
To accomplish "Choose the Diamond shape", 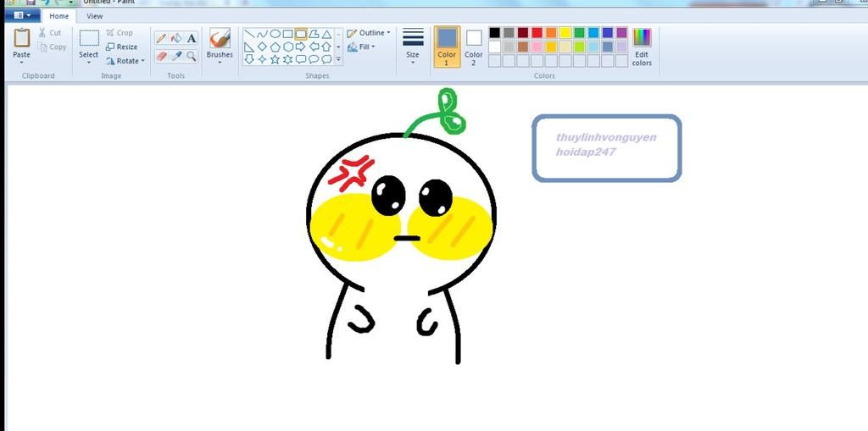I will [x=263, y=47].
